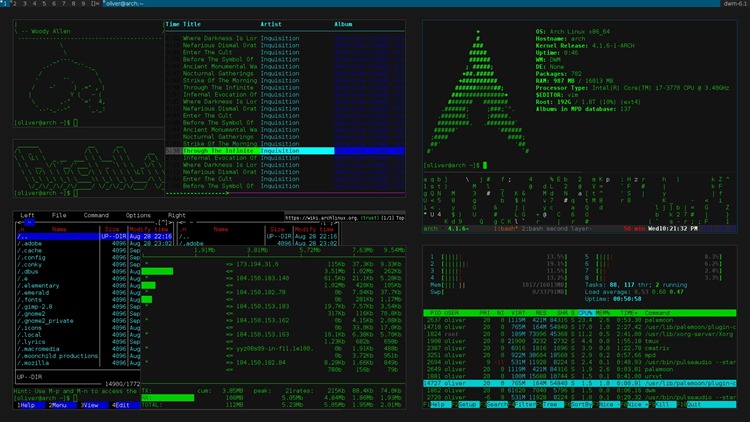This screenshot has width=750, height=422.
Task: Sort htop by the PID column
Action: [x=435, y=313]
